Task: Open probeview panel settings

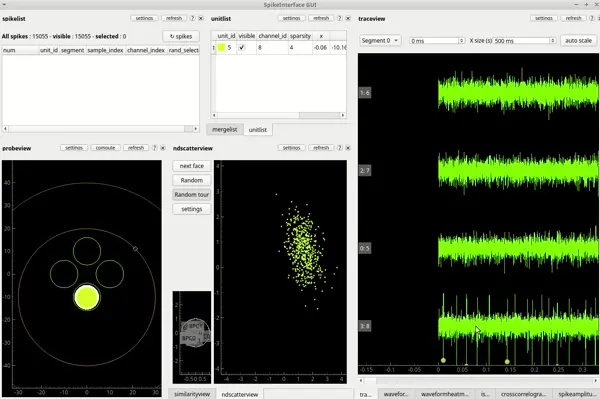Action: pyautogui.click(x=74, y=148)
